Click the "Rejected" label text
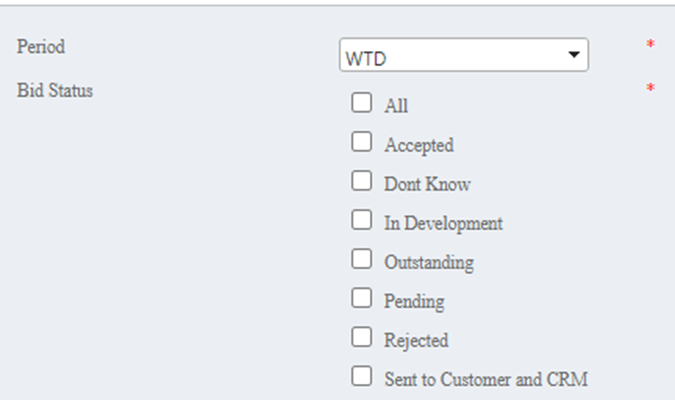 pyautogui.click(x=416, y=340)
